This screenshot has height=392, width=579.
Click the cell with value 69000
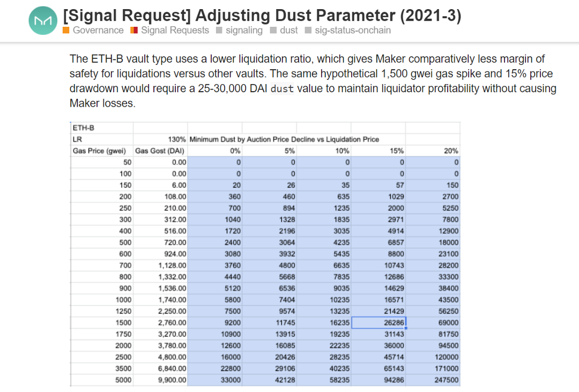(433, 322)
